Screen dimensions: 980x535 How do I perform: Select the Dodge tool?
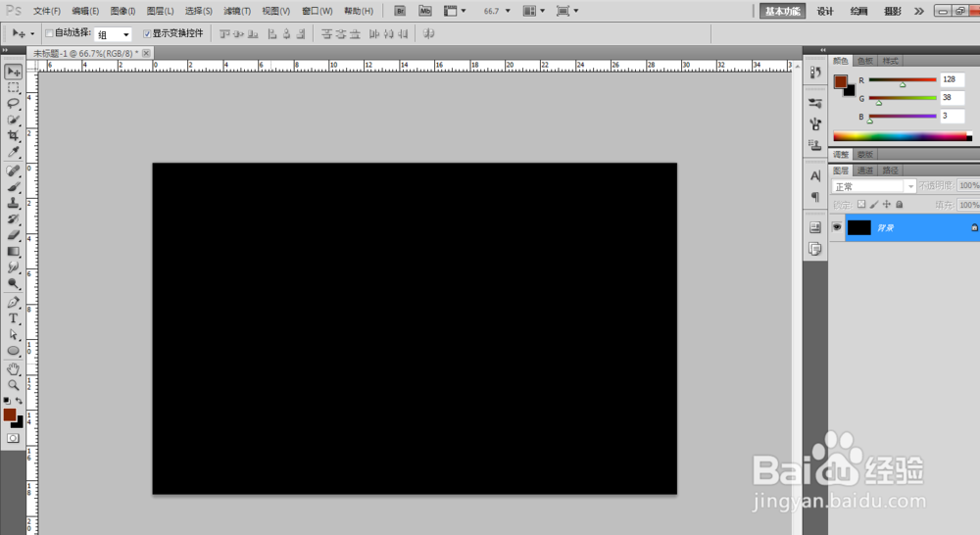pyautogui.click(x=13, y=284)
